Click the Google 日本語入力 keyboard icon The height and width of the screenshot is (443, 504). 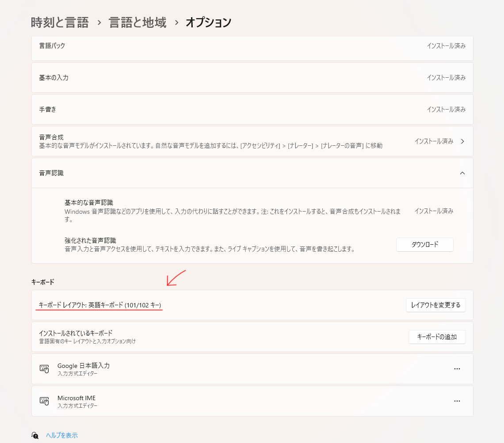tap(44, 369)
